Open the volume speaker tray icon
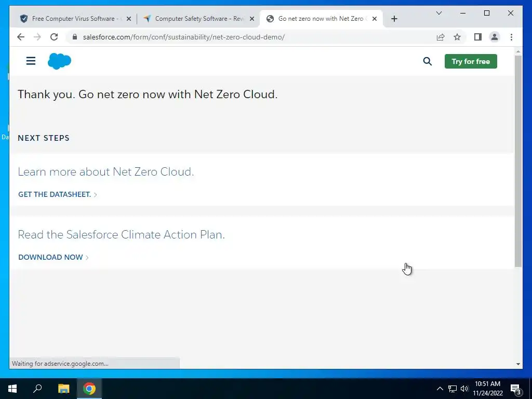Image resolution: width=532 pixels, height=399 pixels. point(464,389)
